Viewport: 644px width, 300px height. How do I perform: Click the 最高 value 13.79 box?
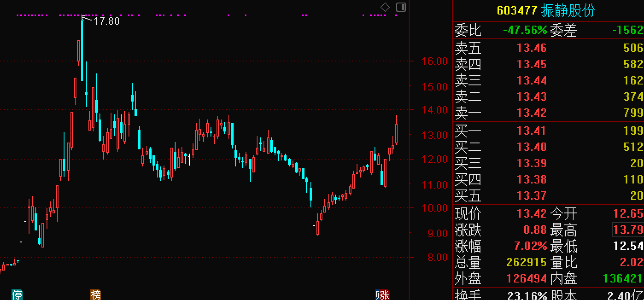[x=628, y=230]
